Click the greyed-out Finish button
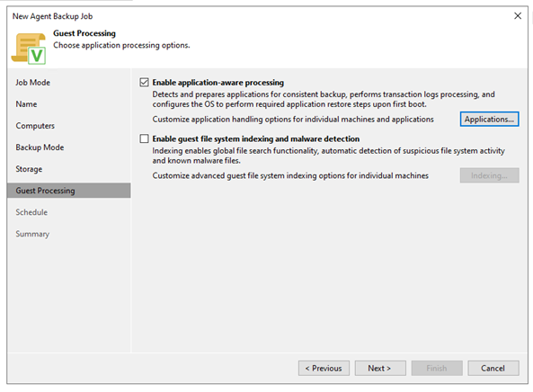 pyautogui.click(x=437, y=369)
